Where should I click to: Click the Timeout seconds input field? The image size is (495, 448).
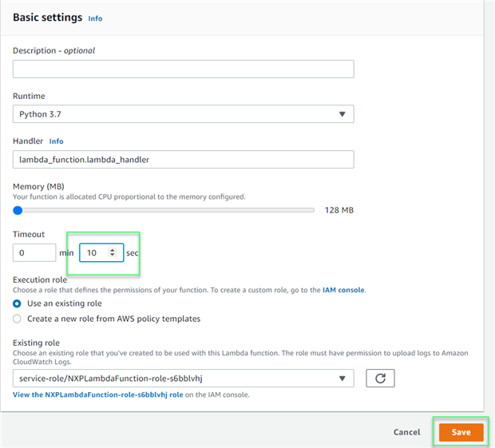coord(94,252)
